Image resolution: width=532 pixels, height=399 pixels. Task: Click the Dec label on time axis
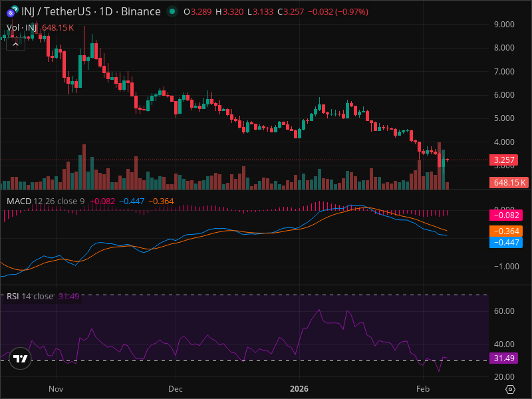tap(176, 389)
